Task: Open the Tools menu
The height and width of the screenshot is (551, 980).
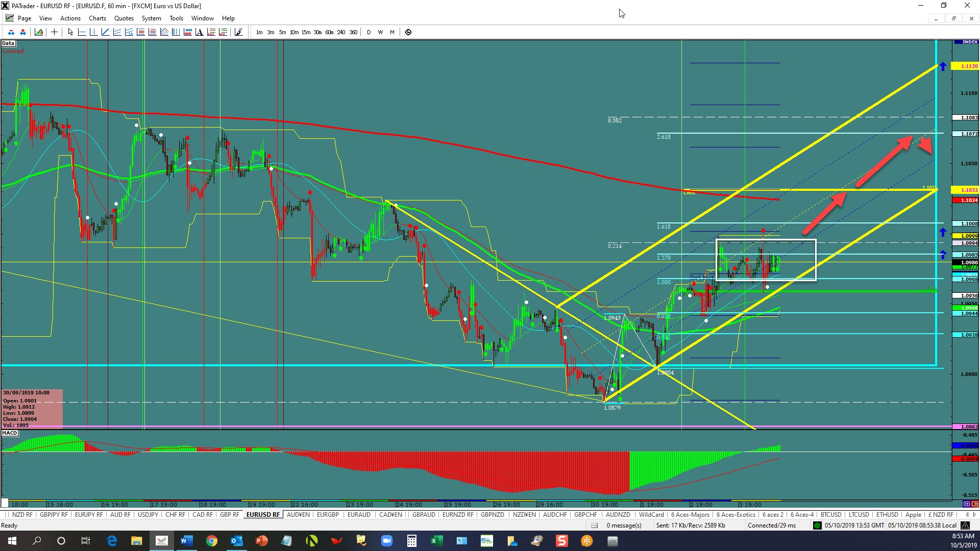Action: point(176,18)
